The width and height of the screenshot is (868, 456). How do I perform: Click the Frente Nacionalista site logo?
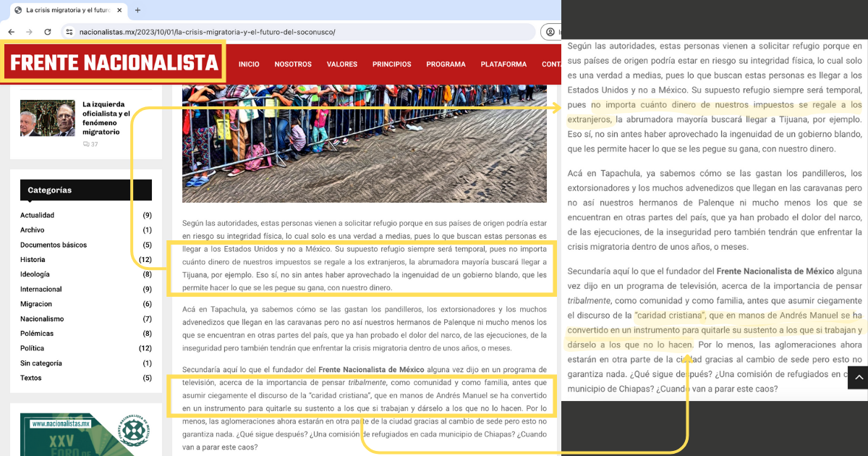click(x=114, y=62)
